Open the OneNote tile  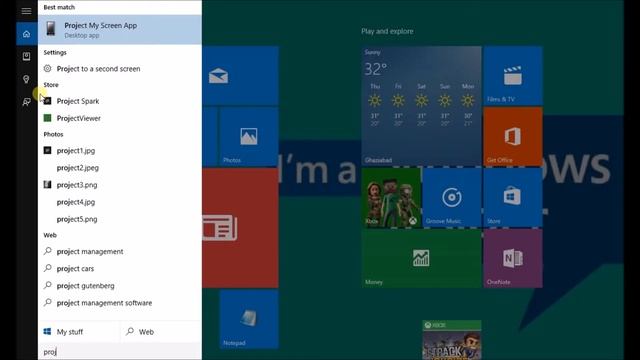(x=513, y=258)
